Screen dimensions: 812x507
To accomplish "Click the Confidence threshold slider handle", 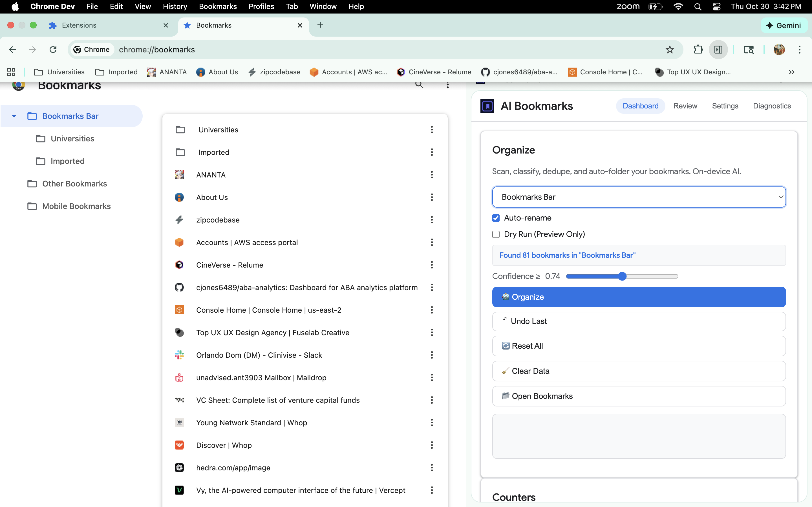I will (622, 276).
